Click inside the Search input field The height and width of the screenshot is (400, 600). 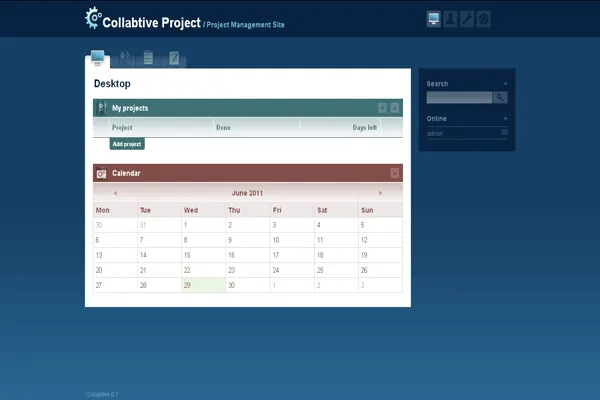[x=459, y=98]
